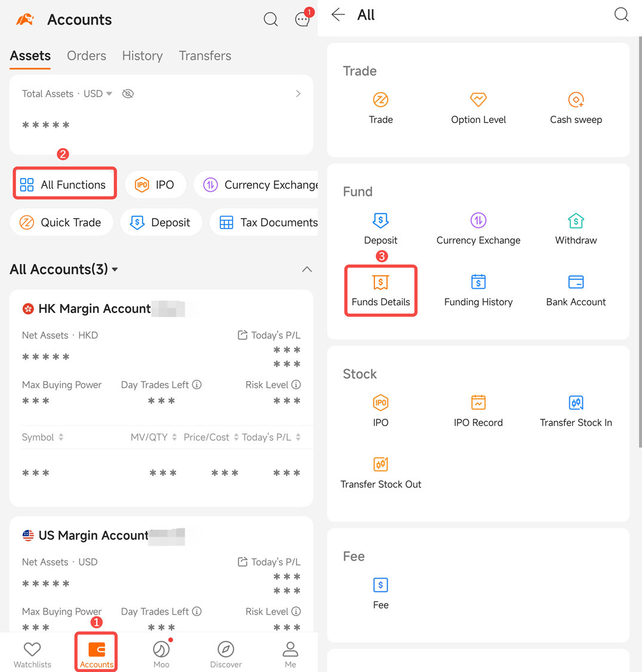Open Transfer Stock Out
The image size is (642, 672).
tap(380, 472)
